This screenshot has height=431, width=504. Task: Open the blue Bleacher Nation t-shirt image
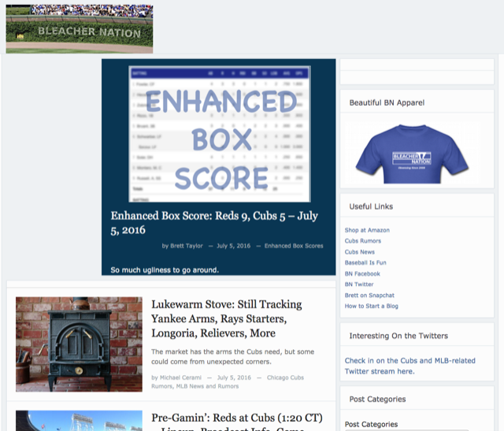tap(412, 154)
